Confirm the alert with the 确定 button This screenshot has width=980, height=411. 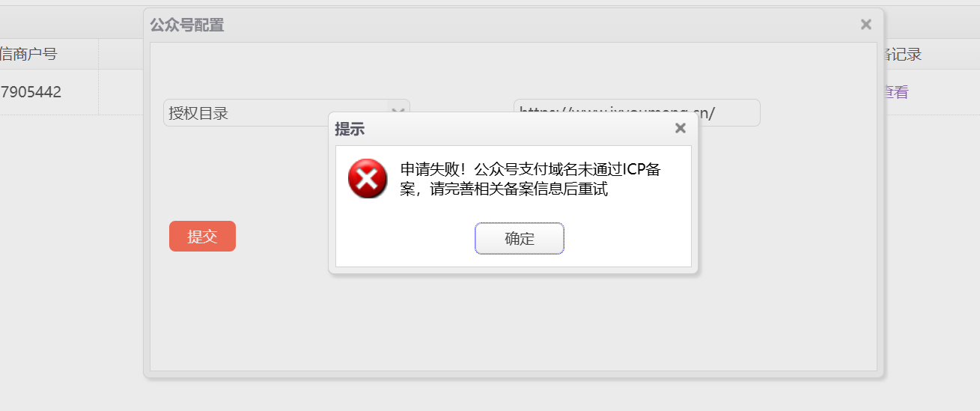click(520, 239)
